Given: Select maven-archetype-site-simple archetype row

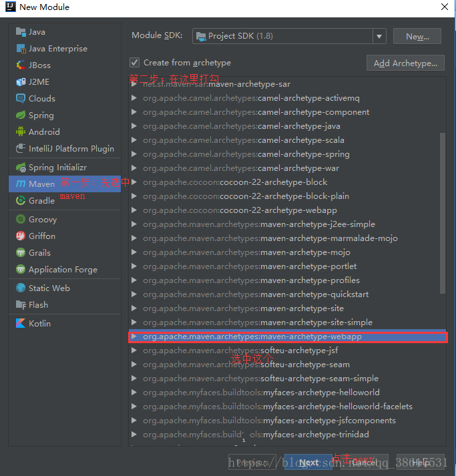Looking at the screenshot, I should [x=287, y=322].
